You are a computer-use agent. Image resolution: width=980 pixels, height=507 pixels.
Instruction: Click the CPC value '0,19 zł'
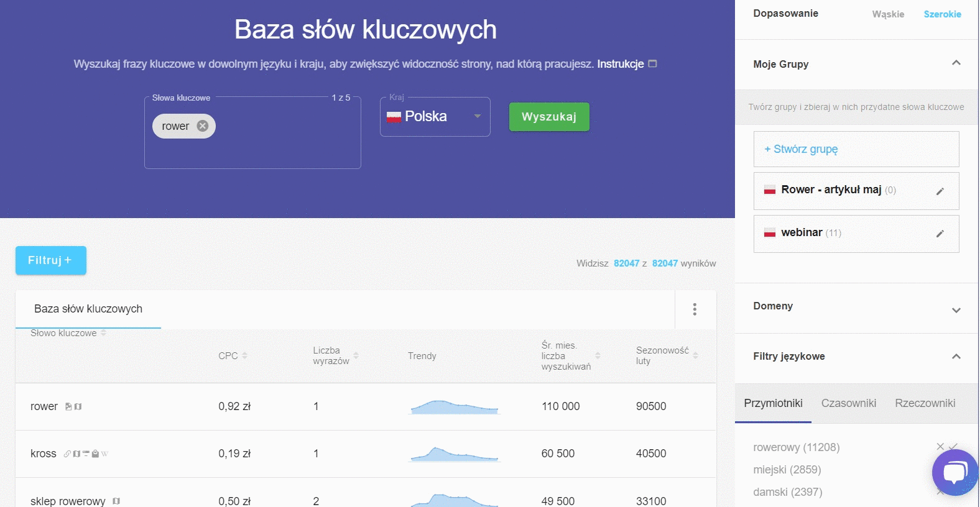tap(234, 454)
